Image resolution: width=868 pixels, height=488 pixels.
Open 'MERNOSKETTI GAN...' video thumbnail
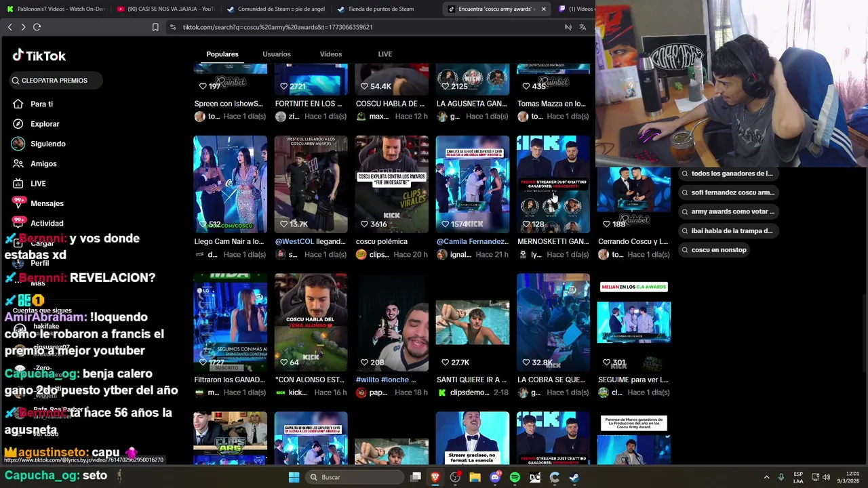pos(553,184)
